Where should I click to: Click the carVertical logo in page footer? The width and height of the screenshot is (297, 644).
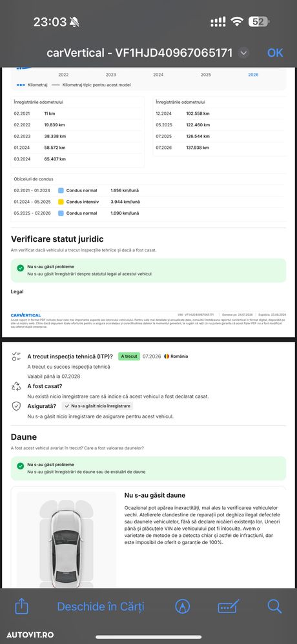(x=26, y=315)
